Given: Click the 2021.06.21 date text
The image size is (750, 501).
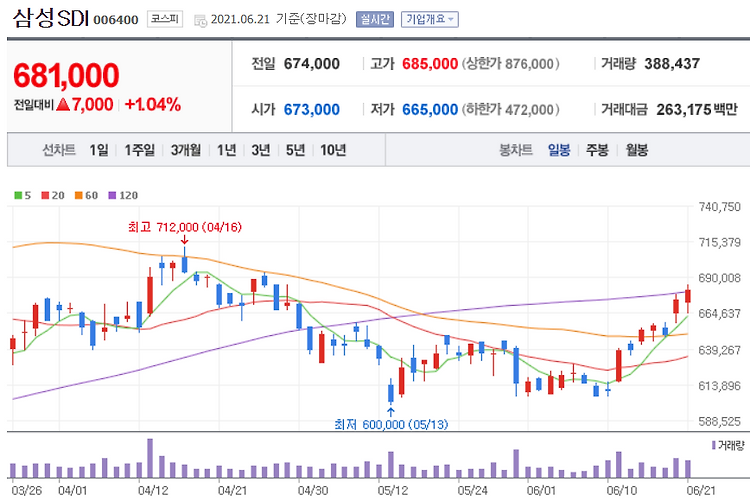Looking at the screenshot, I should point(240,19).
